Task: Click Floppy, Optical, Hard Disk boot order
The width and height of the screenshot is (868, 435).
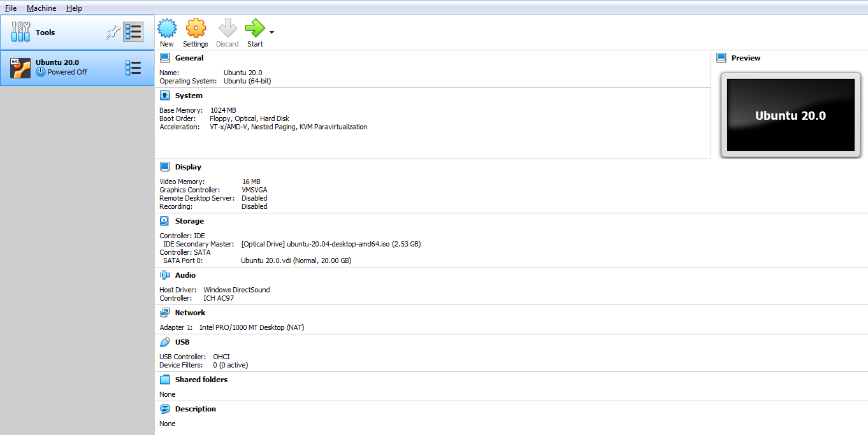Action: pyautogui.click(x=249, y=118)
